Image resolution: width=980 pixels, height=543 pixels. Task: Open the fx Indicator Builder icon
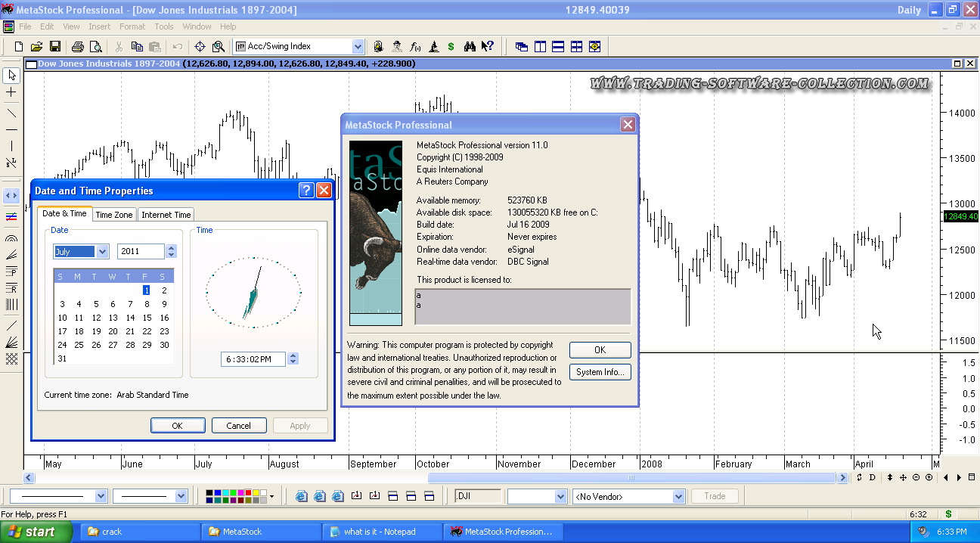(x=415, y=46)
